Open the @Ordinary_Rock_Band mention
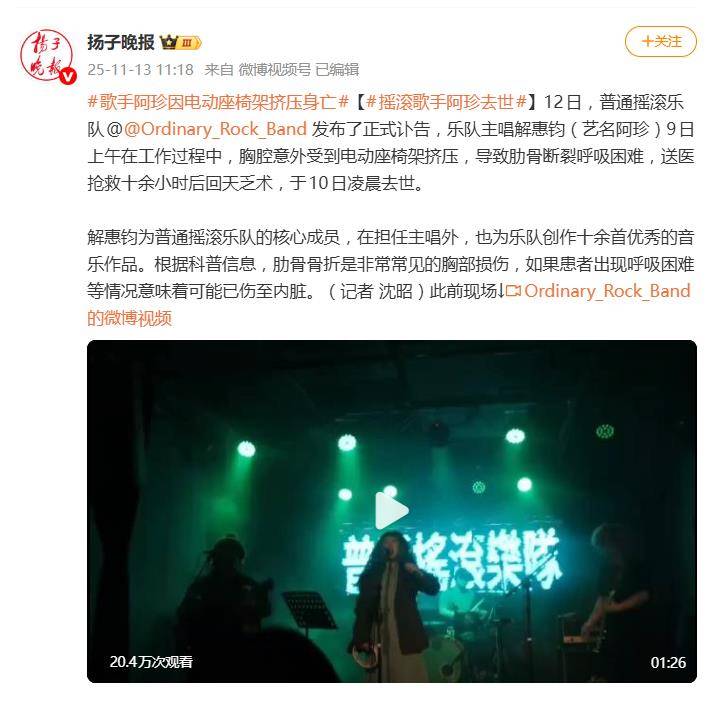 tap(215, 129)
